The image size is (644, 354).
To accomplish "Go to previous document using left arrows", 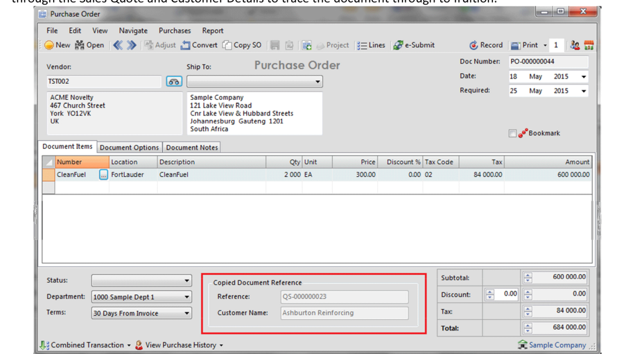I will coord(118,45).
